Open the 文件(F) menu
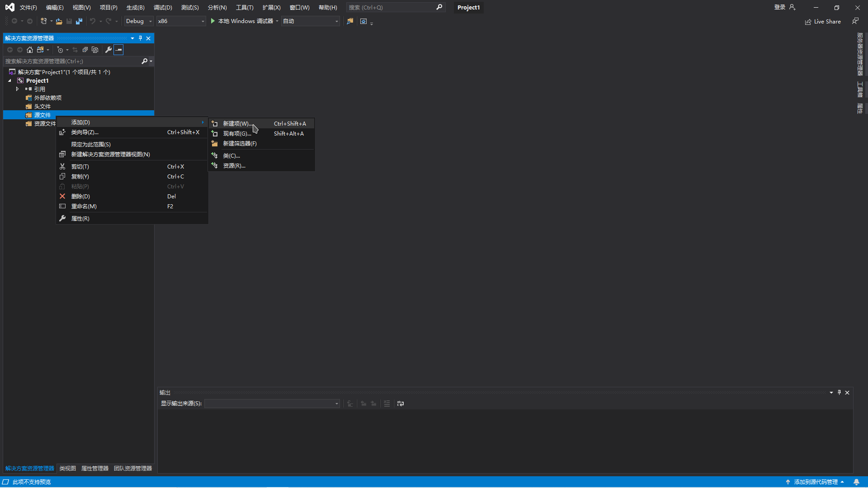The width and height of the screenshot is (868, 488). point(28,7)
